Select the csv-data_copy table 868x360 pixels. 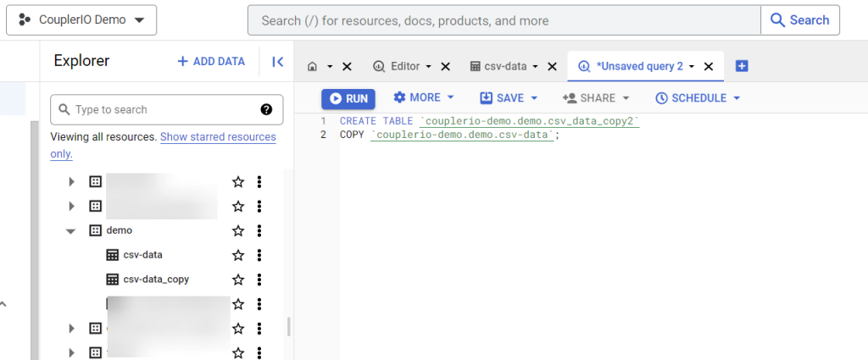[x=156, y=280]
